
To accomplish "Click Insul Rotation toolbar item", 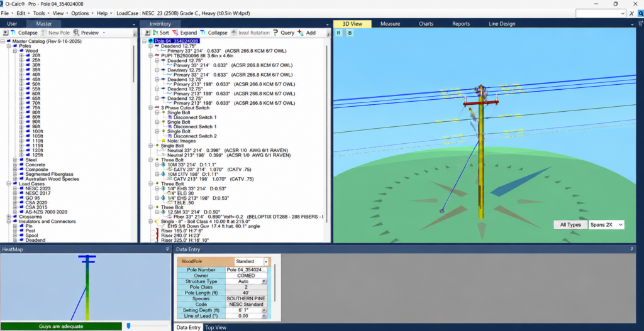I will [250, 33].
